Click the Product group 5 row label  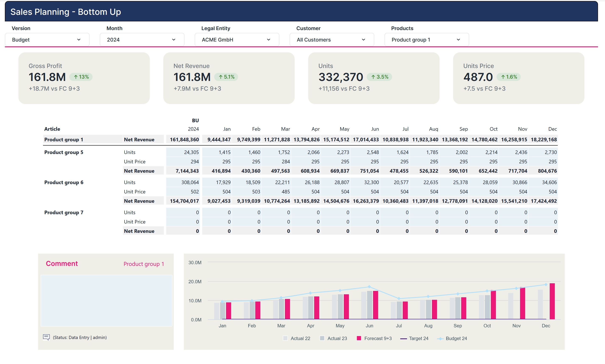(64, 152)
